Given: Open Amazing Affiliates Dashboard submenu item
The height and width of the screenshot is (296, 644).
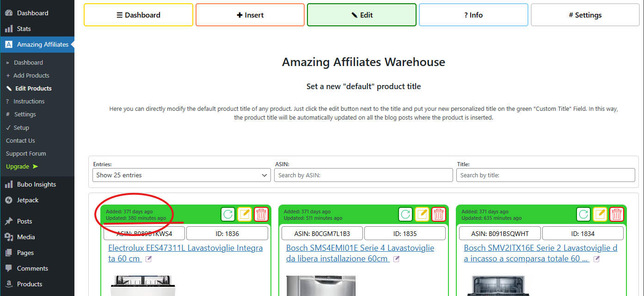Looking at the screenshot, I should point(28,62).
